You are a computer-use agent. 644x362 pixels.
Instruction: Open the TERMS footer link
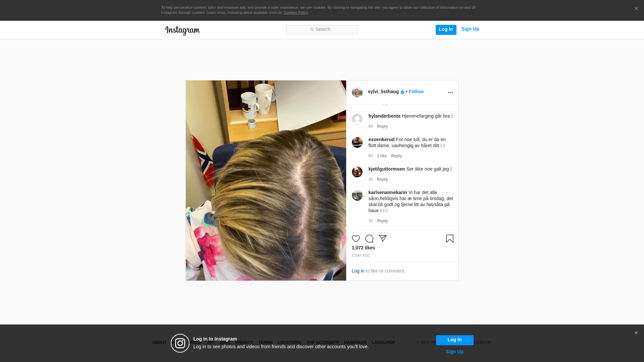point(265,343)
